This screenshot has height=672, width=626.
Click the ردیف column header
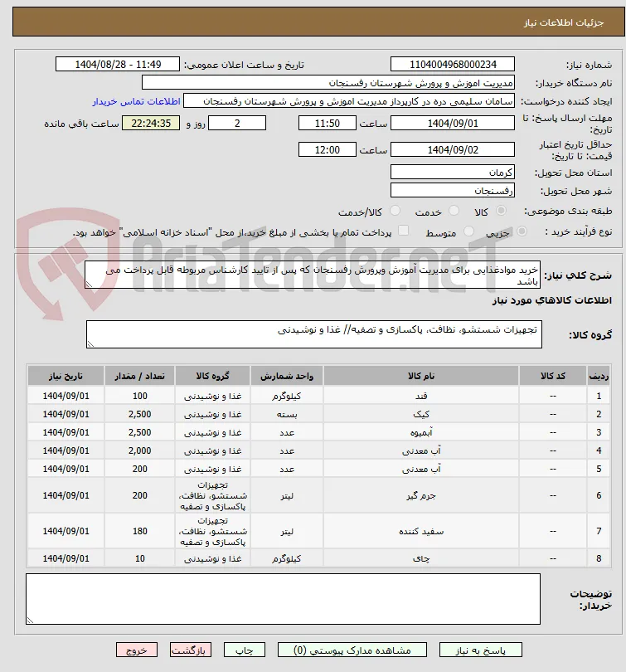tap(599, 376)
